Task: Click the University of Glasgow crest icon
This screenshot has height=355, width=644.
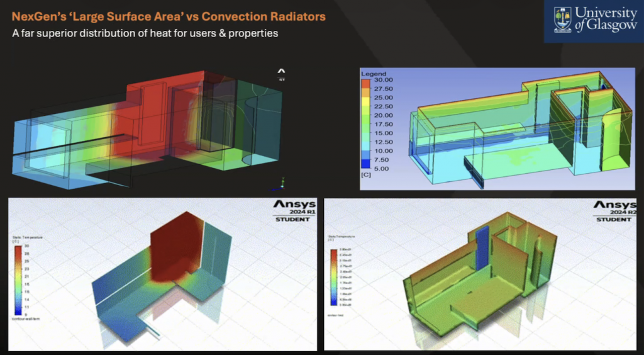Action: (x=563, y=21)
